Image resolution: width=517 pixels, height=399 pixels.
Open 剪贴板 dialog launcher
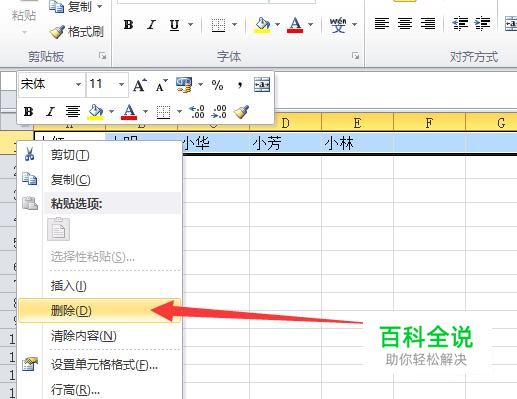102,56
